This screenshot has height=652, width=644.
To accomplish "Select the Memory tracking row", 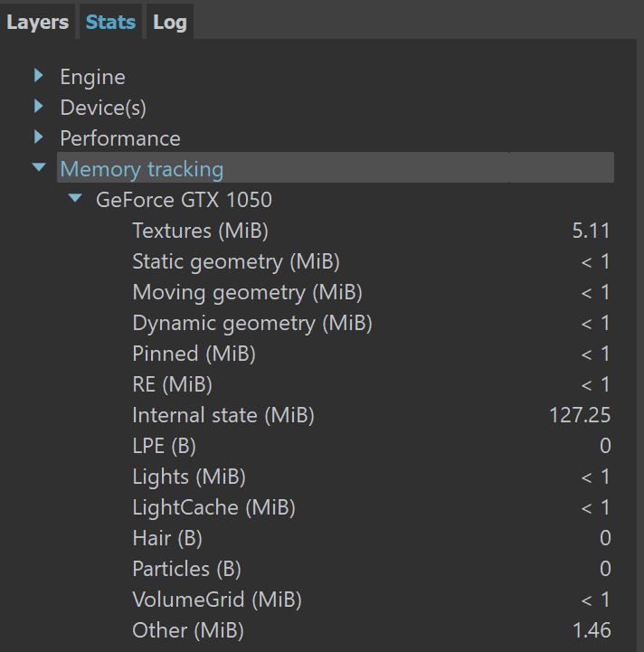I will coord(336,167).
